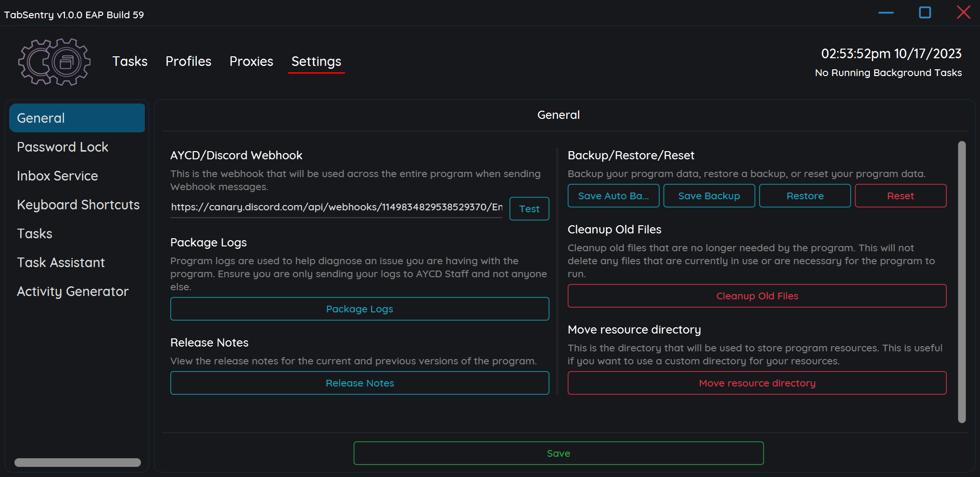
Task: Switch to the Tasks tab
Action: pos(129,61)
